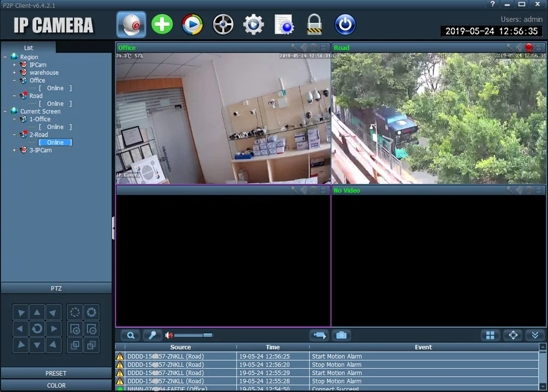548x392 pixels.
Task: Toggle the speaker icon on Road pane header
Action: click(x=520, y=48)
